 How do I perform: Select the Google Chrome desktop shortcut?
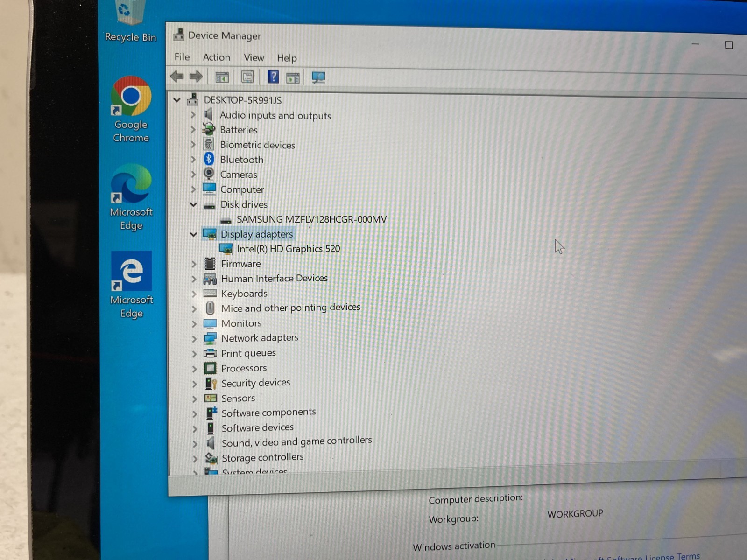point(131,110)
